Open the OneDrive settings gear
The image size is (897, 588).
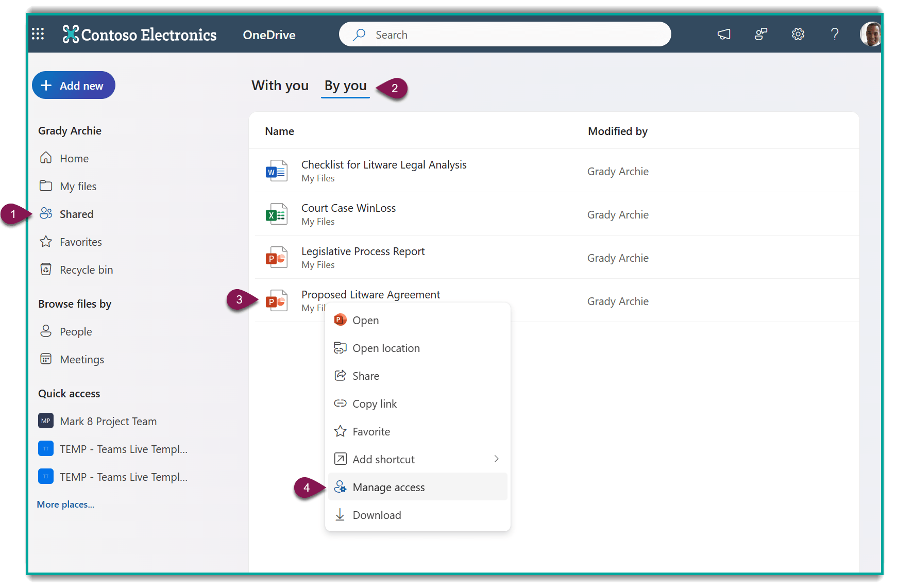(x=798, y=34)
